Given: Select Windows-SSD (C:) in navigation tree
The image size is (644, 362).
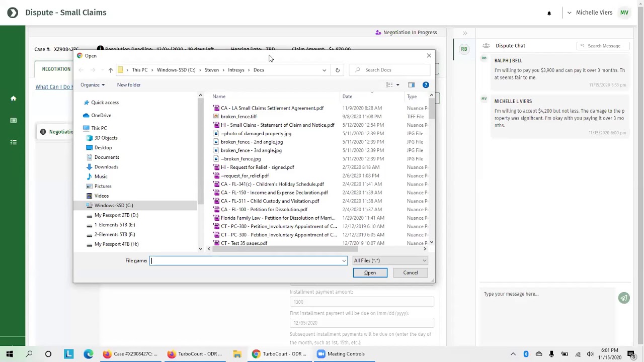Looking at the screenshot, I should [114, 205].
